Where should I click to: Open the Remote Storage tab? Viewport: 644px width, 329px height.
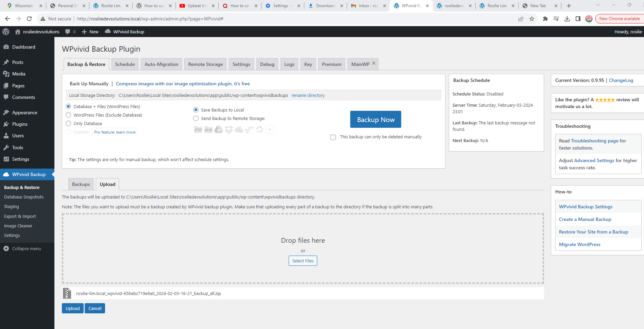tap(205, 64)
